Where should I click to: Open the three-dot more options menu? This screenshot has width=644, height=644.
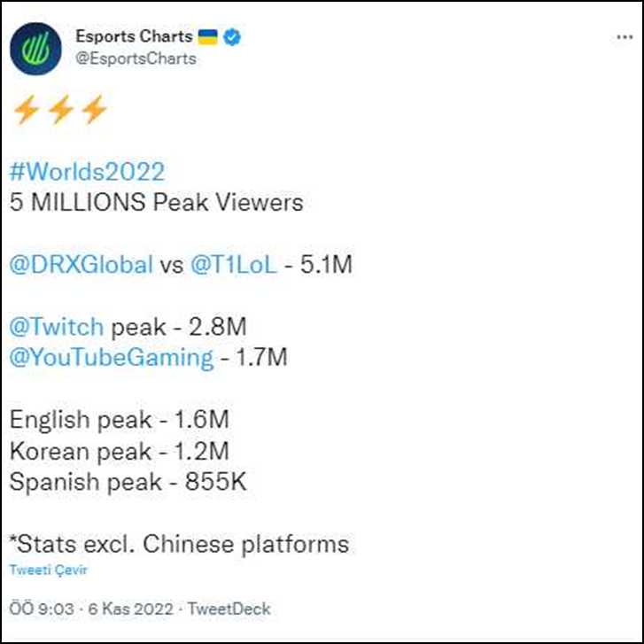[624, 39]
